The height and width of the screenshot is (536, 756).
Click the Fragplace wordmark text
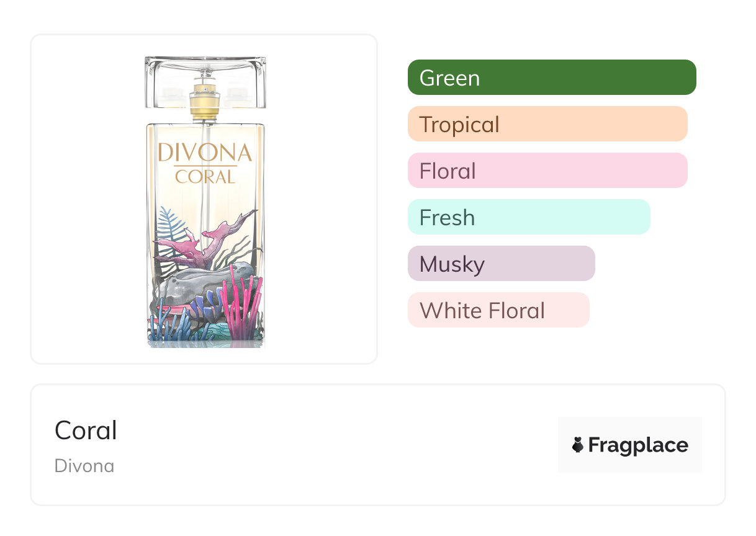[638, 445]
